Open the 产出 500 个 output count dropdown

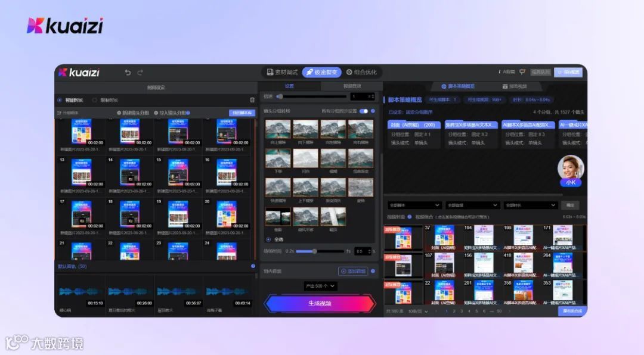point(320,286)
